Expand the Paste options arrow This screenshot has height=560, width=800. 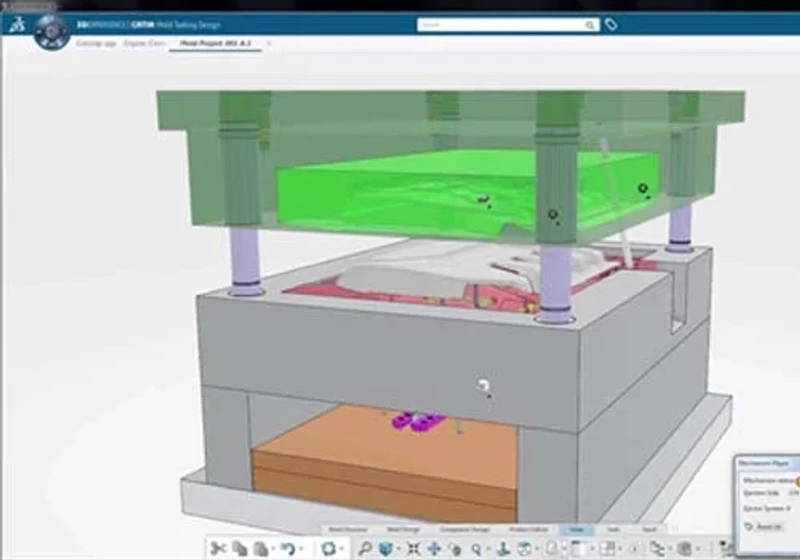pos(274,549)
